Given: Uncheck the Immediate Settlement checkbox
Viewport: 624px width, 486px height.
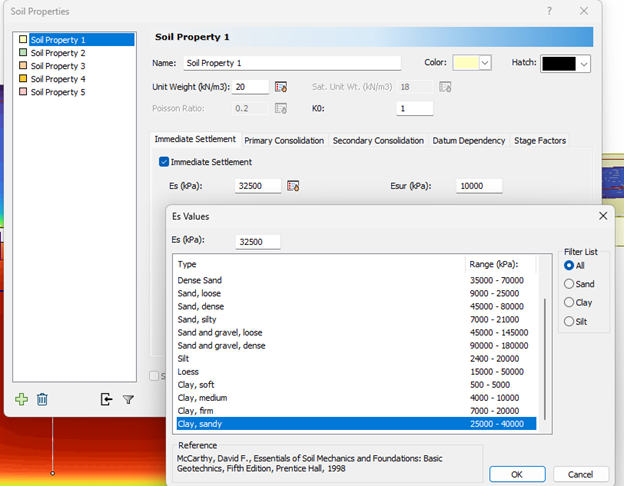Looking at the screenshot, I should tap(164, 162).
